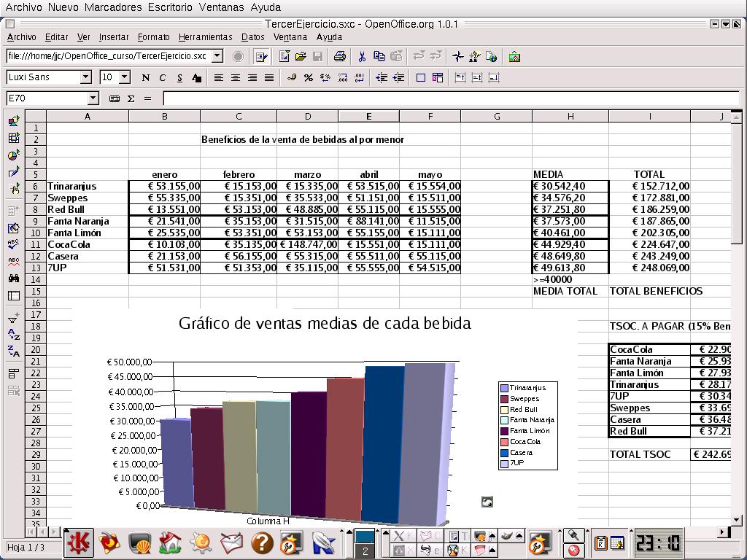
Task: Toggle automatic spellcheck icon
Action: tap(13, 261)
